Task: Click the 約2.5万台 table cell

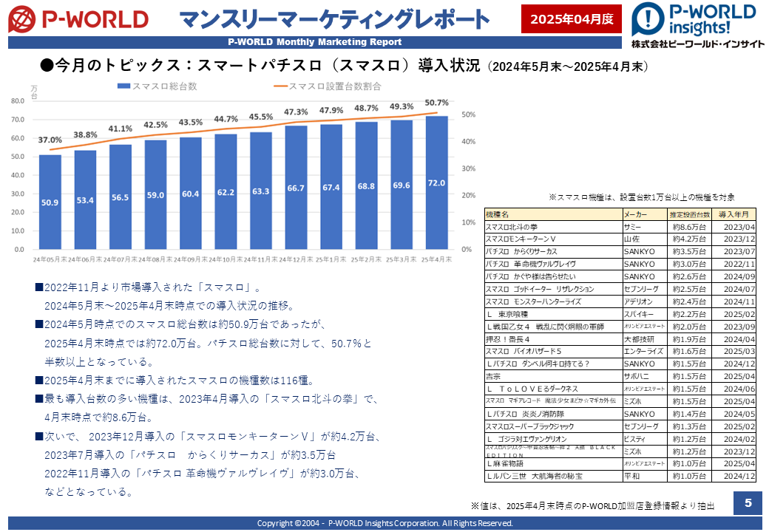Action: (x=690, y=290)
